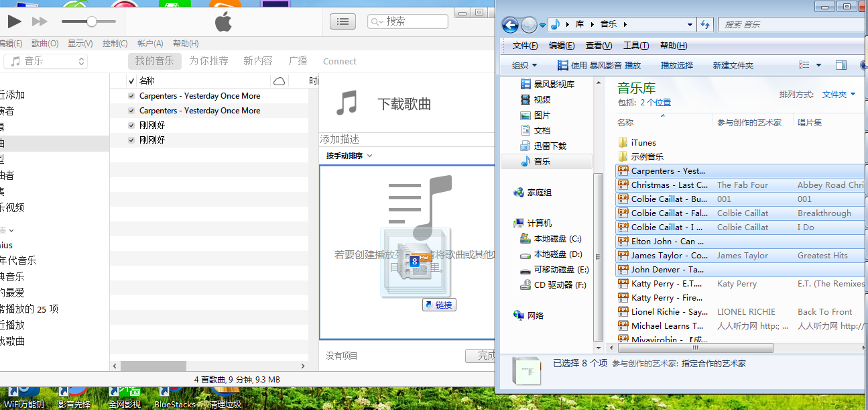Select 家庭组 in the navigation pane

tap(532, 193)
